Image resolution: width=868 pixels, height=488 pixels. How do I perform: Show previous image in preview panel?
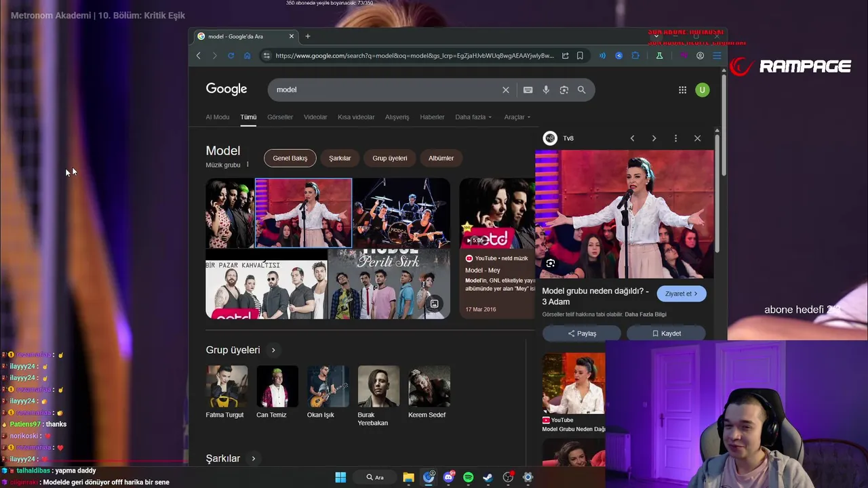click(x=632, y=138)
